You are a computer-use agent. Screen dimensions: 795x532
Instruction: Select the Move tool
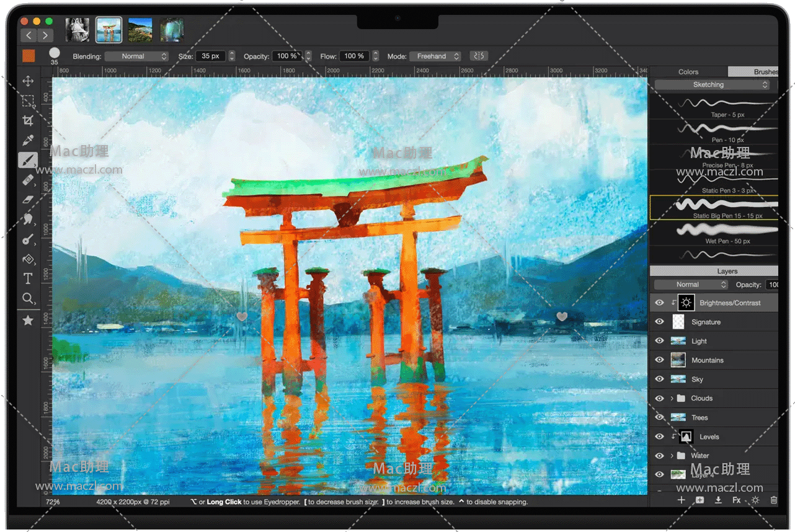[28, 81]
